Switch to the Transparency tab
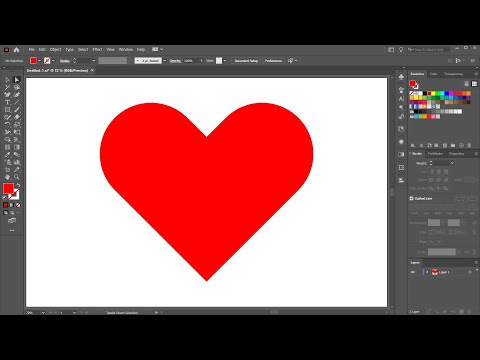The width and height of the screenshot is (480, 360). point(453,74)
